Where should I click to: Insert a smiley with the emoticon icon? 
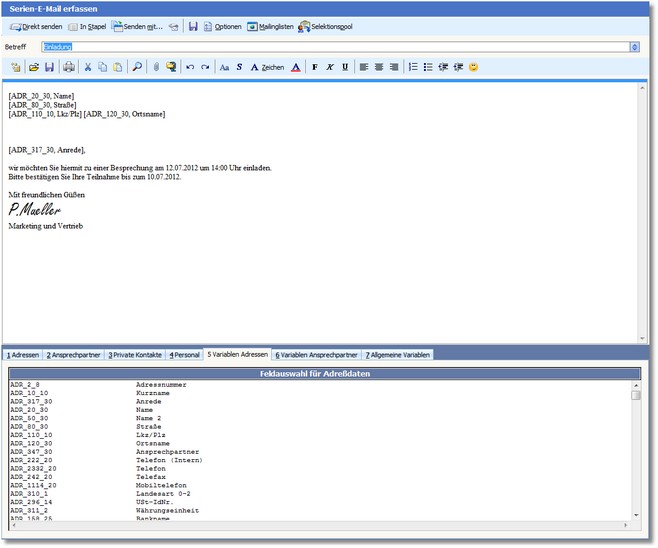(x=473, y=67)
